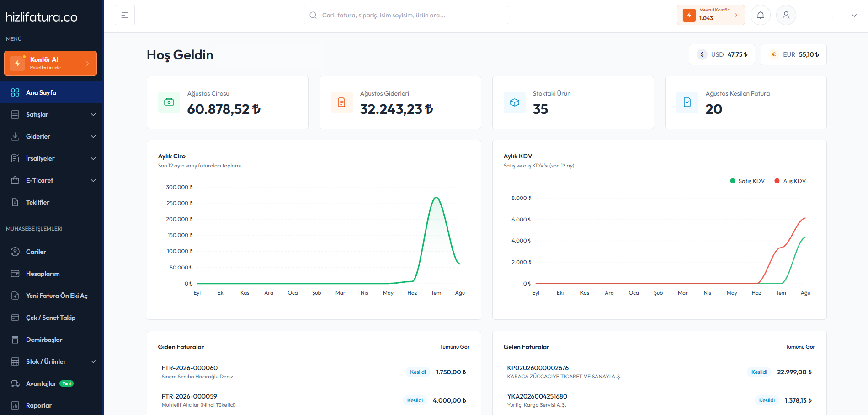This screenshot has width=868, height=415.
Task: Click the Avantajlar truck icon
Action: tap(15, 383)
